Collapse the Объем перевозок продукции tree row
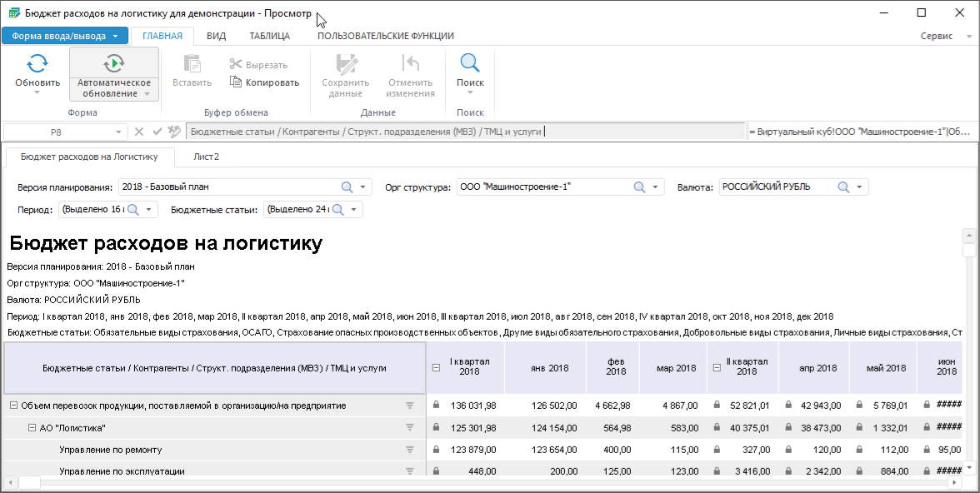This screenshot has width=980, height=493. [x=13, y=406]
